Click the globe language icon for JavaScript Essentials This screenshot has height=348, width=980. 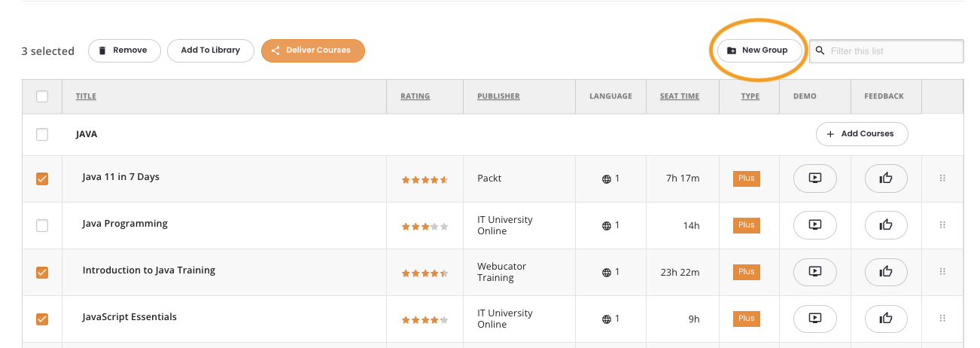607,319
